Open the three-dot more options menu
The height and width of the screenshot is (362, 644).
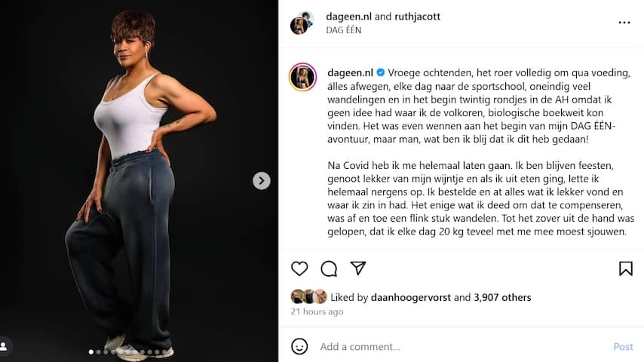pos(624,23)
